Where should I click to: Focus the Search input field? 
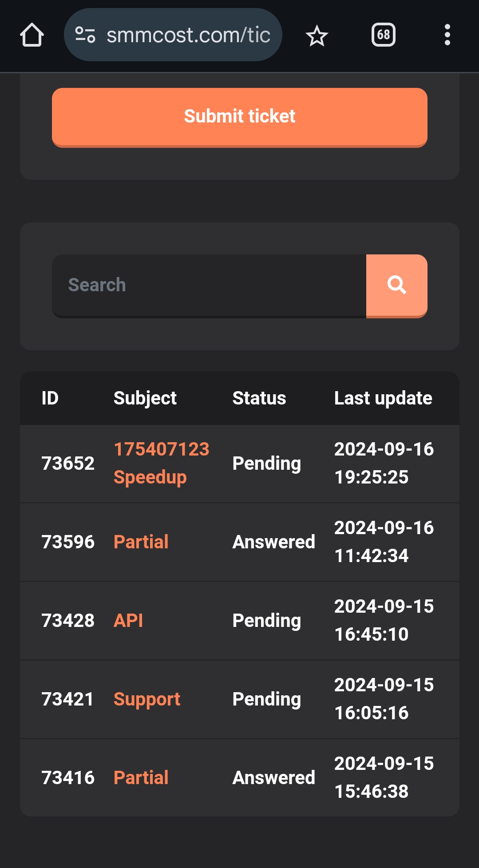point(209,285)
